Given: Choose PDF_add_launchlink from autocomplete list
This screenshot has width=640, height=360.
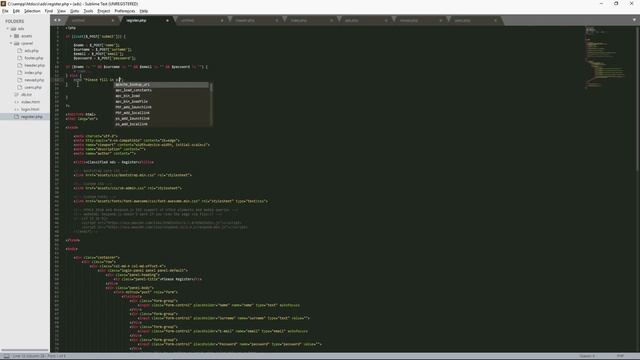Looking at the screenshot, I should click(161, 107).
